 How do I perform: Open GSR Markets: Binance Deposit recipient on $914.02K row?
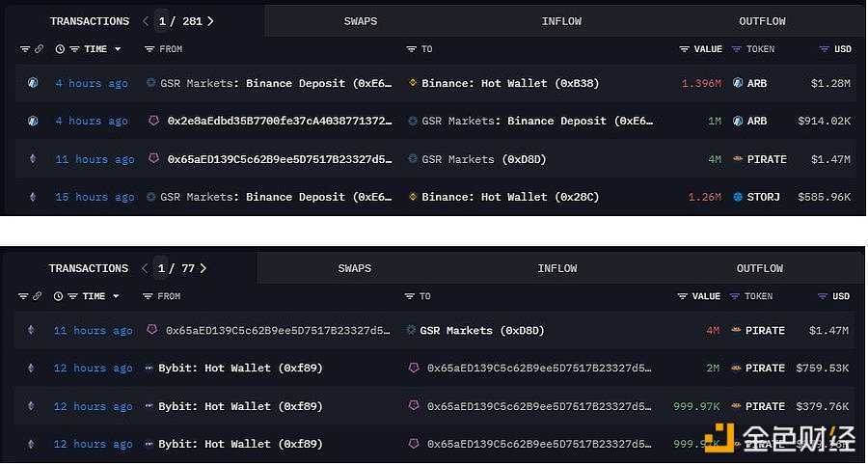pos(537,121)
